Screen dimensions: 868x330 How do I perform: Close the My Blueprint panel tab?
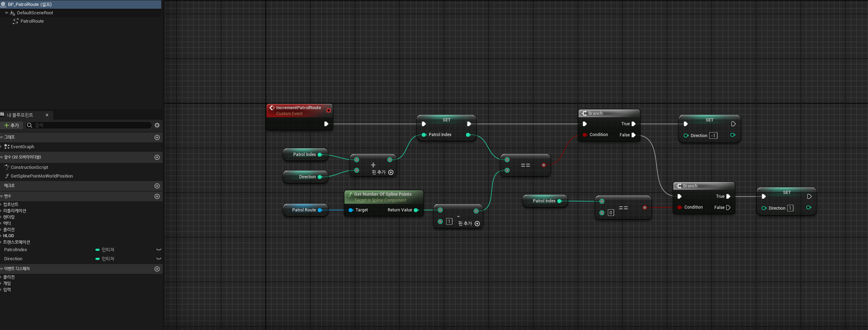point(47,115)
